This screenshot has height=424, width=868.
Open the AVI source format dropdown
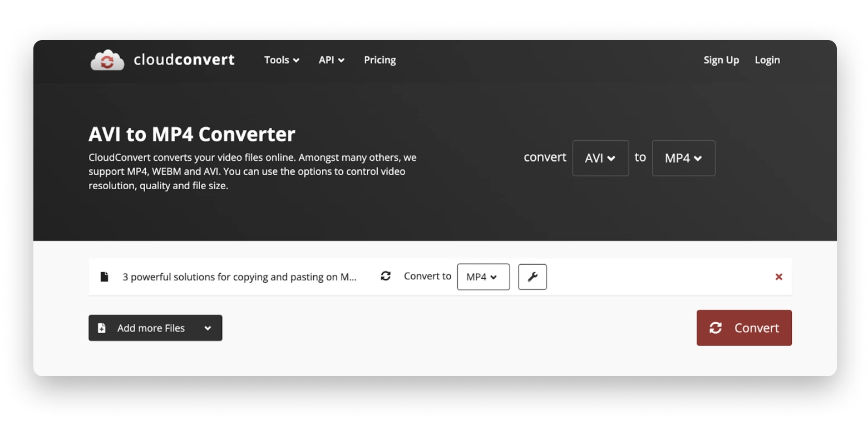pyautogui.click(x=600, y=158)
